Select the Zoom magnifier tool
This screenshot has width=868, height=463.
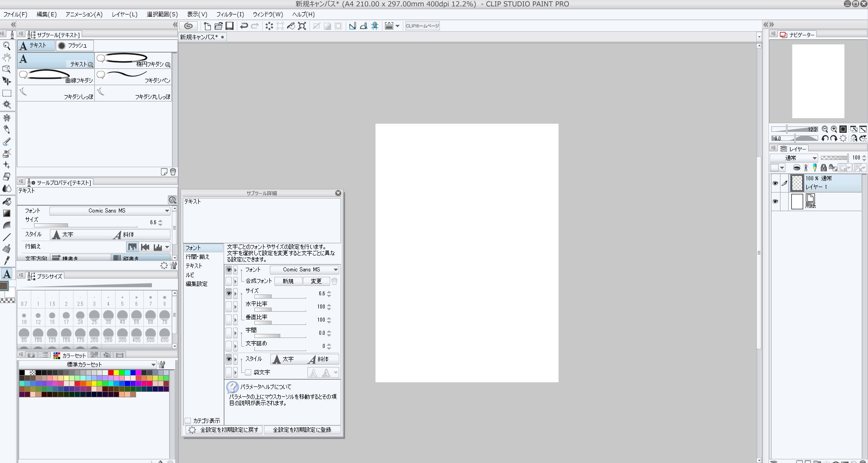pos(7,46)
